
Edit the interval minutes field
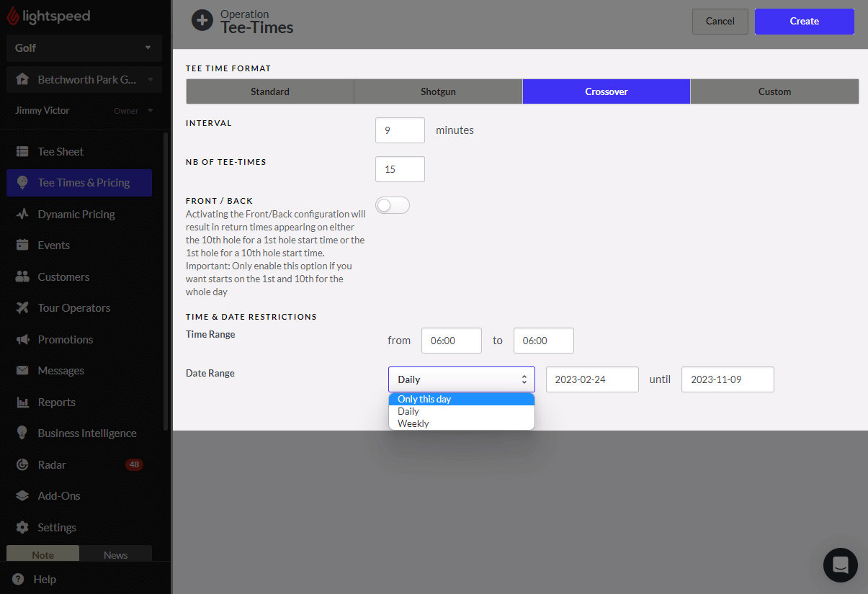(x=400, y=130)
